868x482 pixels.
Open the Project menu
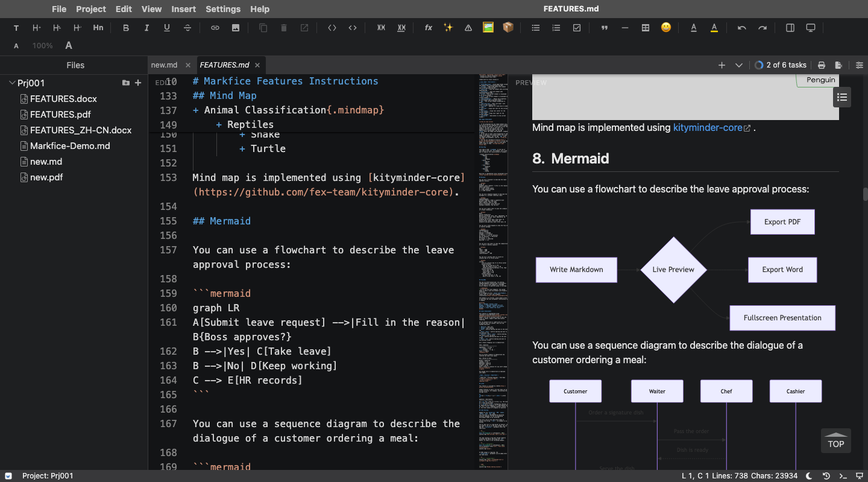click(91, 9)
